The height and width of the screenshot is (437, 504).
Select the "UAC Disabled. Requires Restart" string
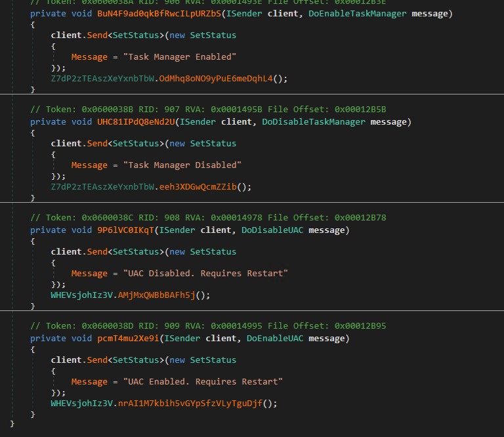coord(198,274)
